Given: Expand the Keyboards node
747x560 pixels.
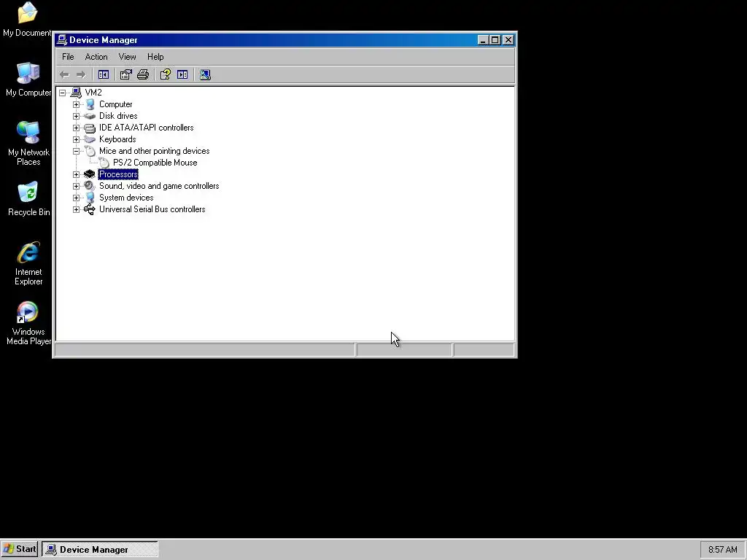Looking at the screenshot, I should pos(76,139).
